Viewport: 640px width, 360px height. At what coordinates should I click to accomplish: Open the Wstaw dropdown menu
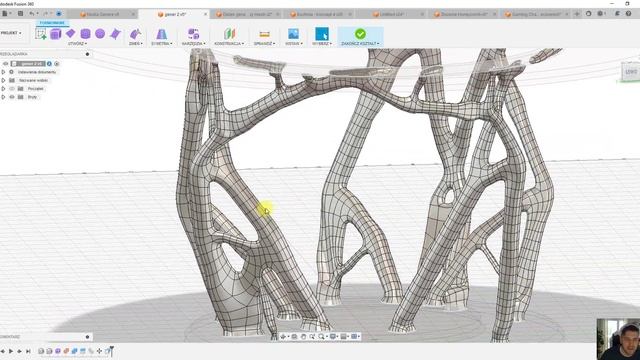click(x=293, y=43)
